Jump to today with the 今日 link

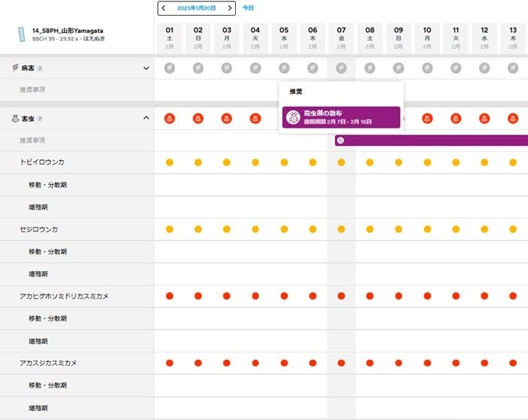tap(248, 8)
